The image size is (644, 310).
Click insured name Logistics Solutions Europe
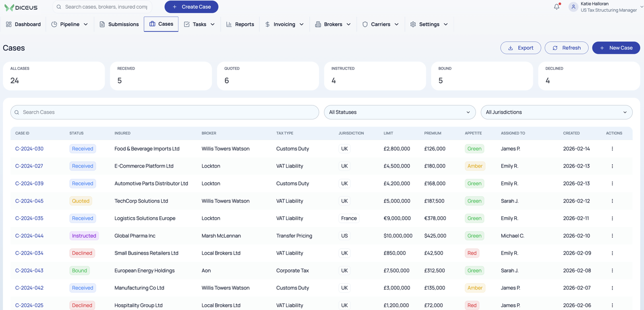coord(145,219)
